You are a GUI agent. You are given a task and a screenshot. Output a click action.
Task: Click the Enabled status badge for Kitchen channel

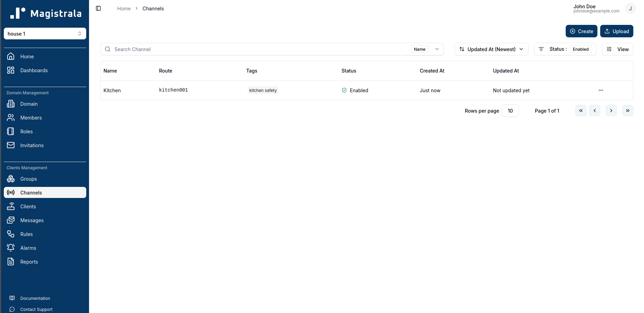[x=355, y=90]
